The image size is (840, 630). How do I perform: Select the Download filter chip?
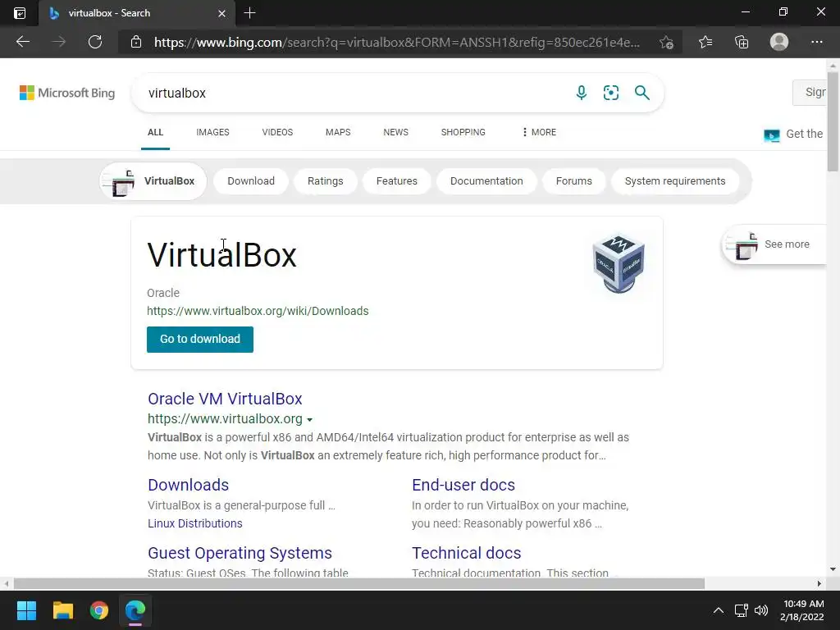pos(251,181)
